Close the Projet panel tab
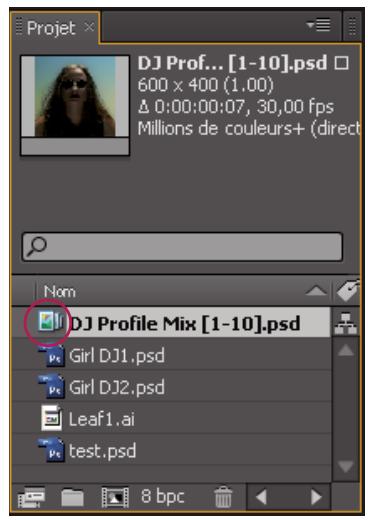368x520 pixels. click(x=89, y=27)
